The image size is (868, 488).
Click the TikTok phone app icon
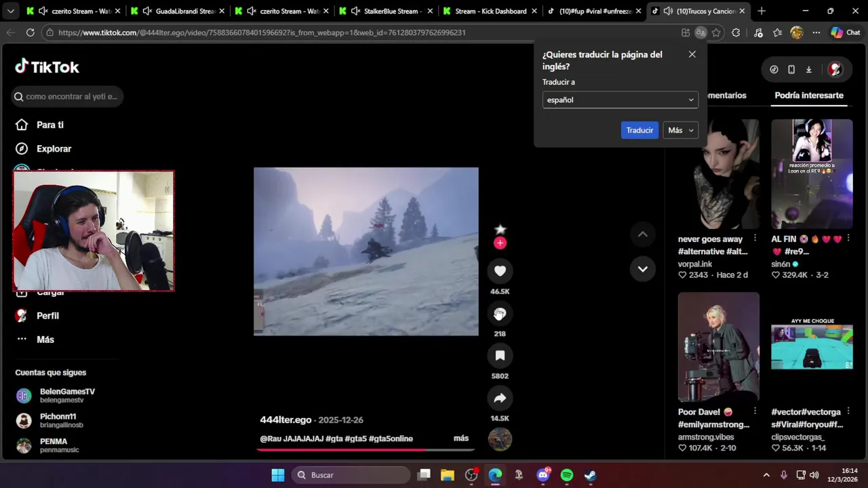pyautogui.click(x=791, y=69)
